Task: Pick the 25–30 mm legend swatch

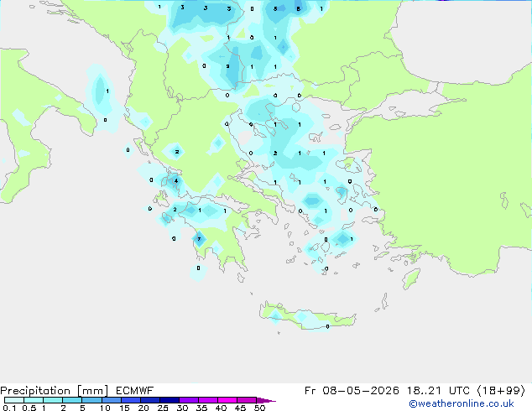Action: pos(170,400)
